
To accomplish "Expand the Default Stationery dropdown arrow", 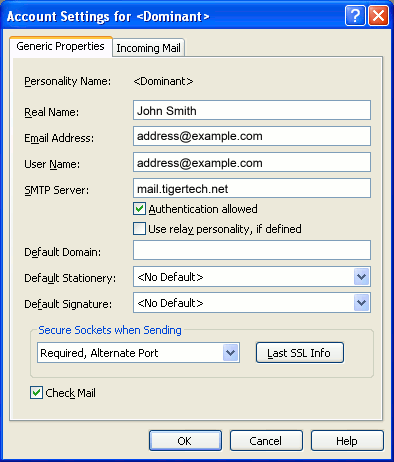I will (x=362, y=277).
